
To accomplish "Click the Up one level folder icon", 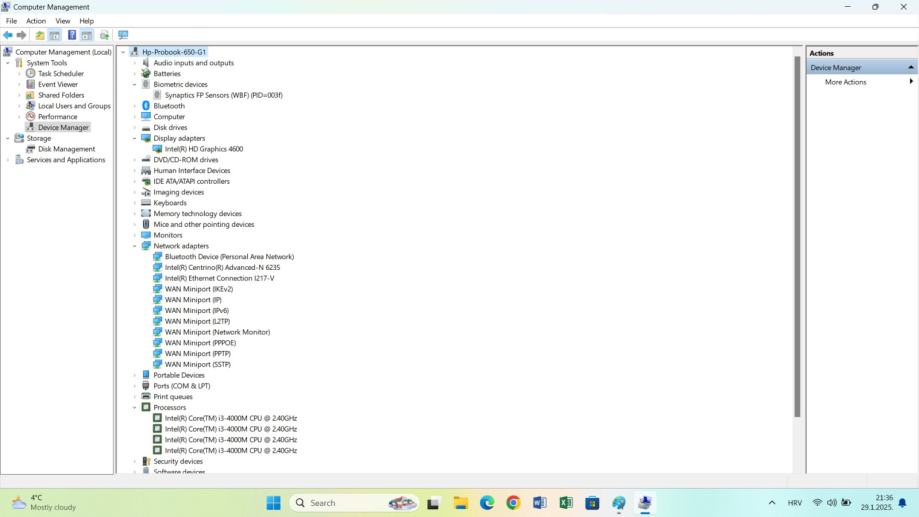I will pos(40,35).
